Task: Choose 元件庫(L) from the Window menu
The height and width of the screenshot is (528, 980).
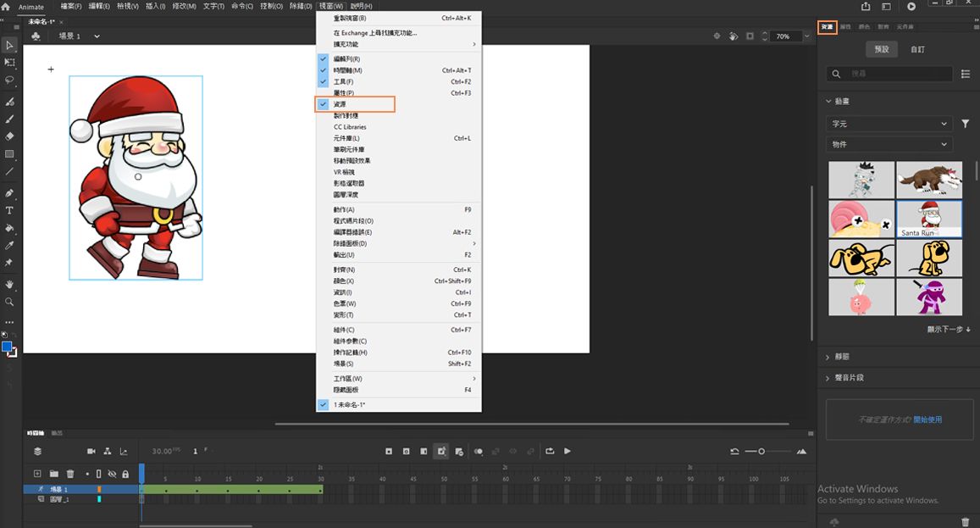Action: 399,138
